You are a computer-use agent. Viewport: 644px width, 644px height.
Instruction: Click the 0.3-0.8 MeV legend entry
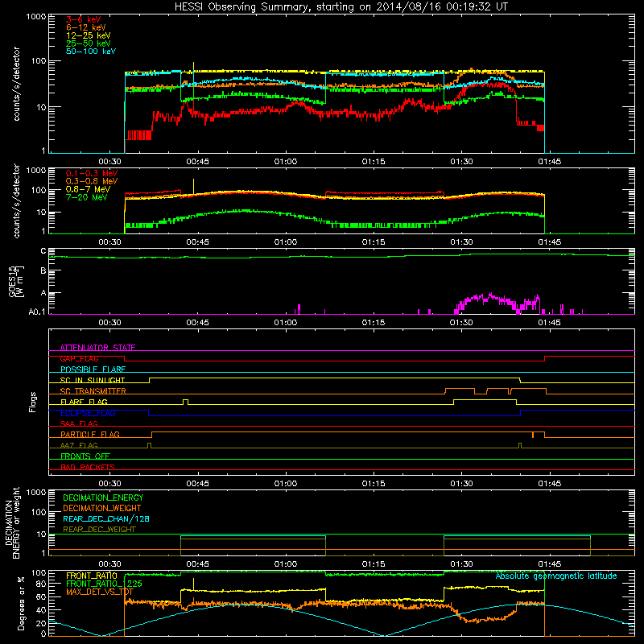click(92, 181)
